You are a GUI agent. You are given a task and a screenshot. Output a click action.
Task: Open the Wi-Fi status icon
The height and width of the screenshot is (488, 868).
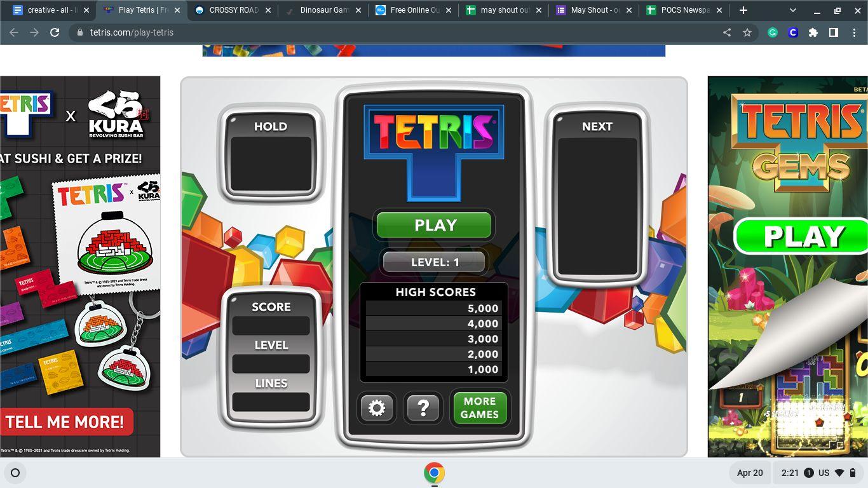pos(839,473)
